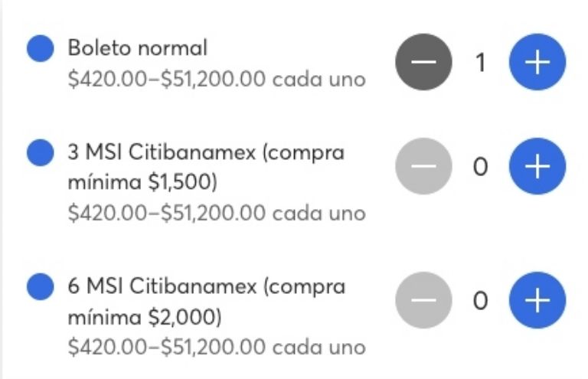Click price range under Boleto normal
The width and height of the screenshot is (588, 379).
(x=217, y=80)
